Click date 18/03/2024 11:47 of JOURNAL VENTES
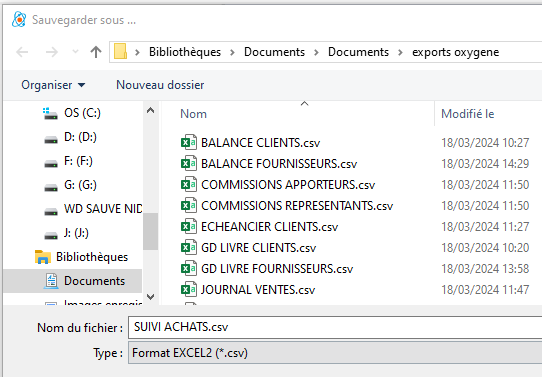The height and width of the screenshot is (377, 542). pyautogui.click(x=485, y=290)
